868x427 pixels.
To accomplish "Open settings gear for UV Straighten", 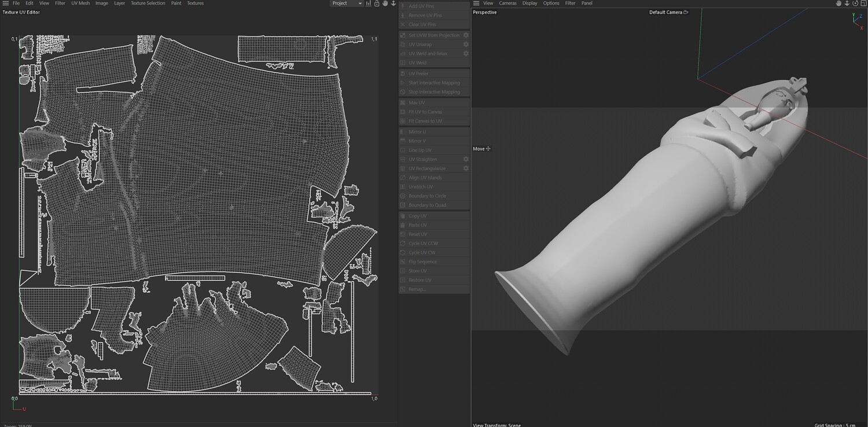I will [466, 159].
